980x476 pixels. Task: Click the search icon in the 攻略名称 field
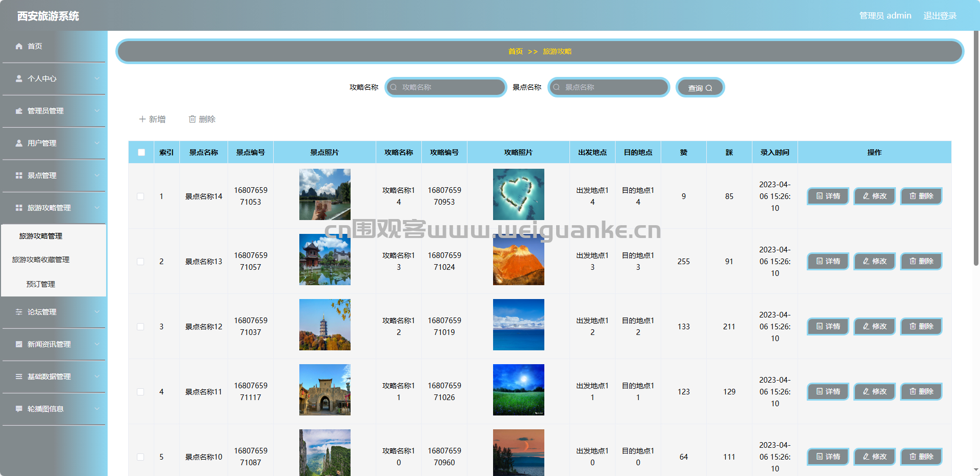(394, 87)
